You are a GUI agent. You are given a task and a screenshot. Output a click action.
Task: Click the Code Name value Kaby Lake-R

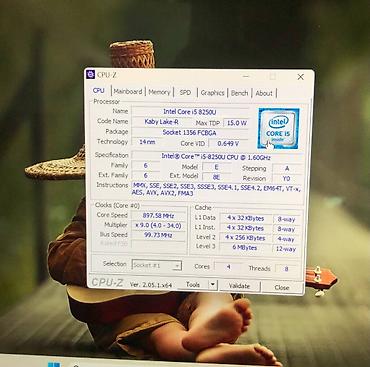[x=161, y=122]
